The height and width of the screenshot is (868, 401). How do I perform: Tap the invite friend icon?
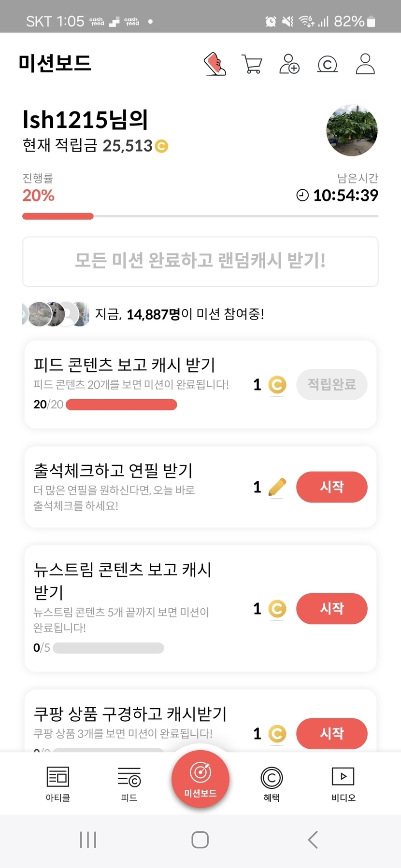coord(289,64)
